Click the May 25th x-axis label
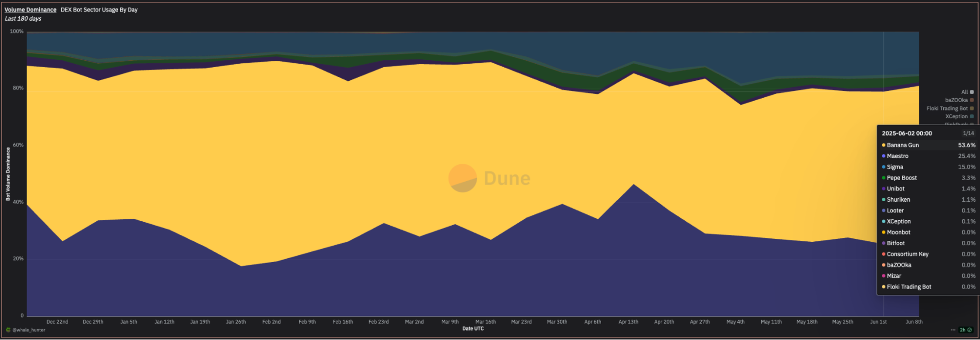The width and height of the screenshot is (980, 340). (x=843, y=322)
